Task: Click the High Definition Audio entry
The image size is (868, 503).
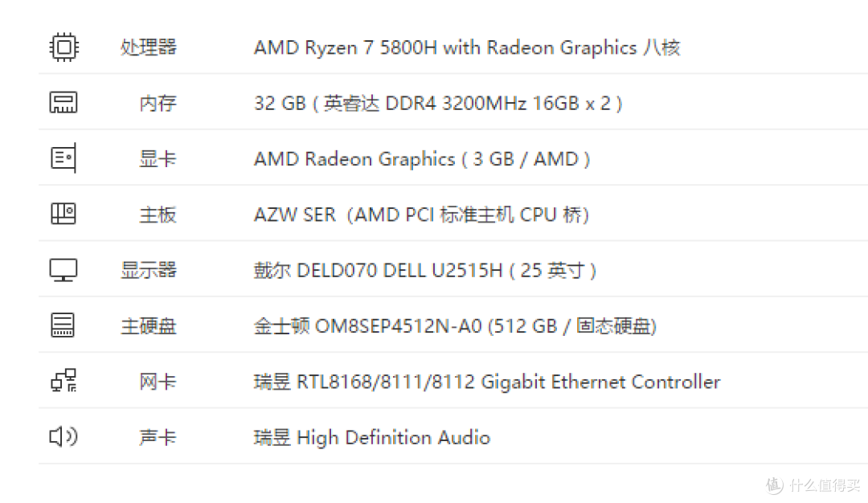Action: pos(372,437)
